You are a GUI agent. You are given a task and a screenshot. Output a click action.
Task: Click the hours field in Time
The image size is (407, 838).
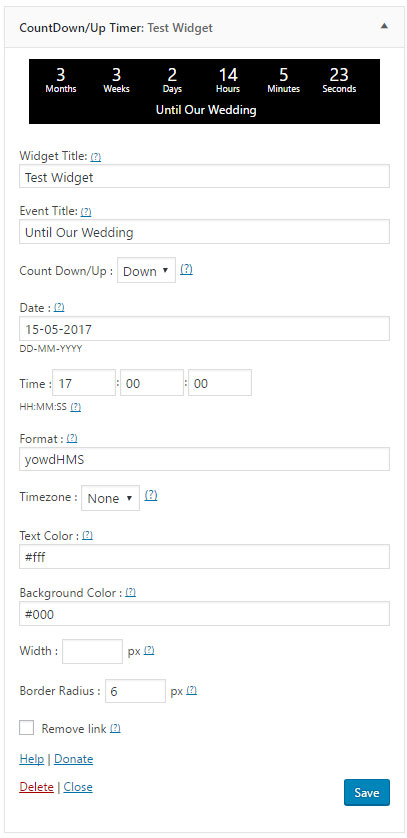84,383
